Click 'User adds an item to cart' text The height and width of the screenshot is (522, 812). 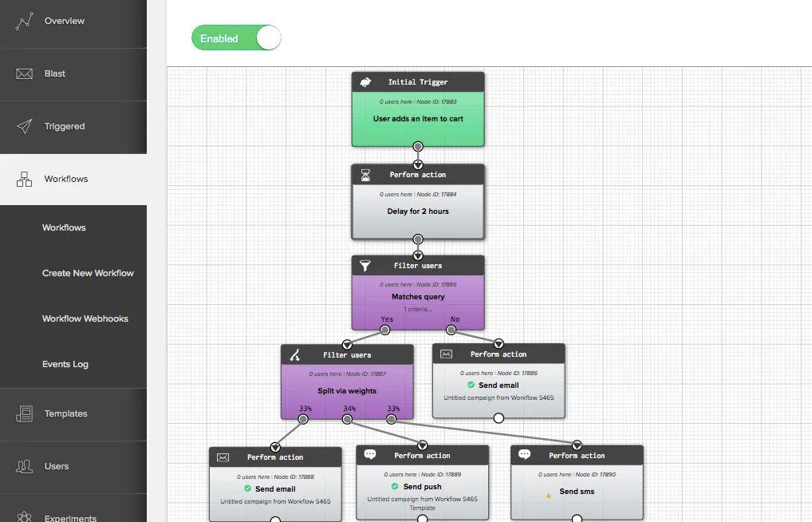point(418,119)
